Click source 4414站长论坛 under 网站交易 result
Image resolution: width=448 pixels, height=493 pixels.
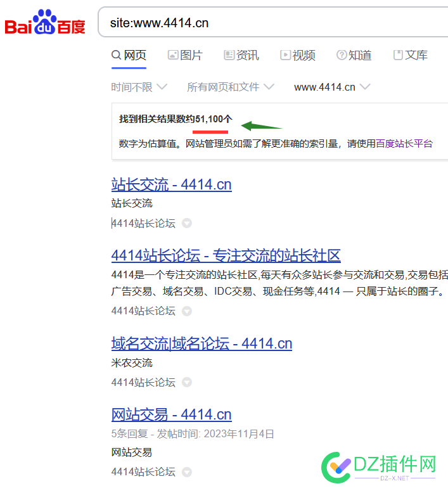143,471
